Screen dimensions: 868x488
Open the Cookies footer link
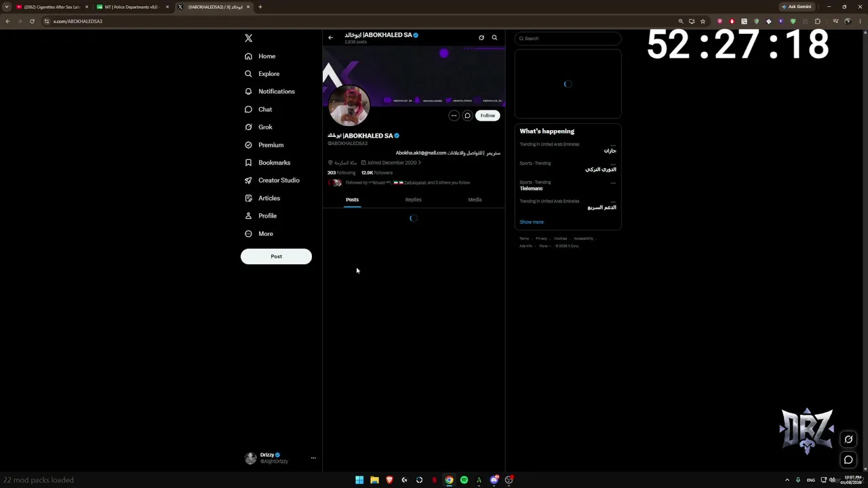(x=560, y=239)
